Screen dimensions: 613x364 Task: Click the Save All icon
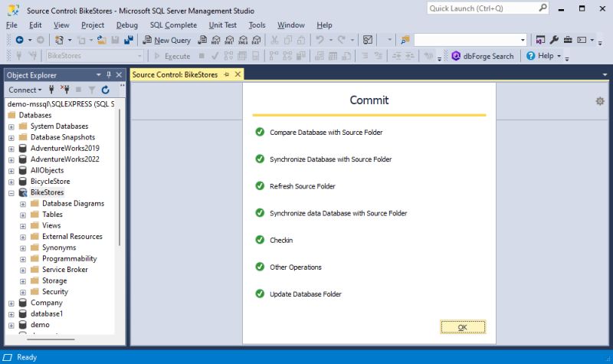[129, 40]
